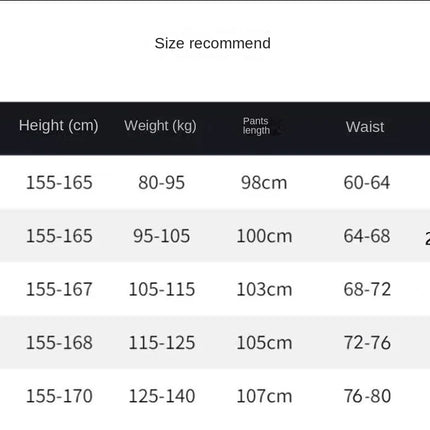The image size is (430, 430).
Task: Click the 68-72 waist cell
Action: point(367,289)
